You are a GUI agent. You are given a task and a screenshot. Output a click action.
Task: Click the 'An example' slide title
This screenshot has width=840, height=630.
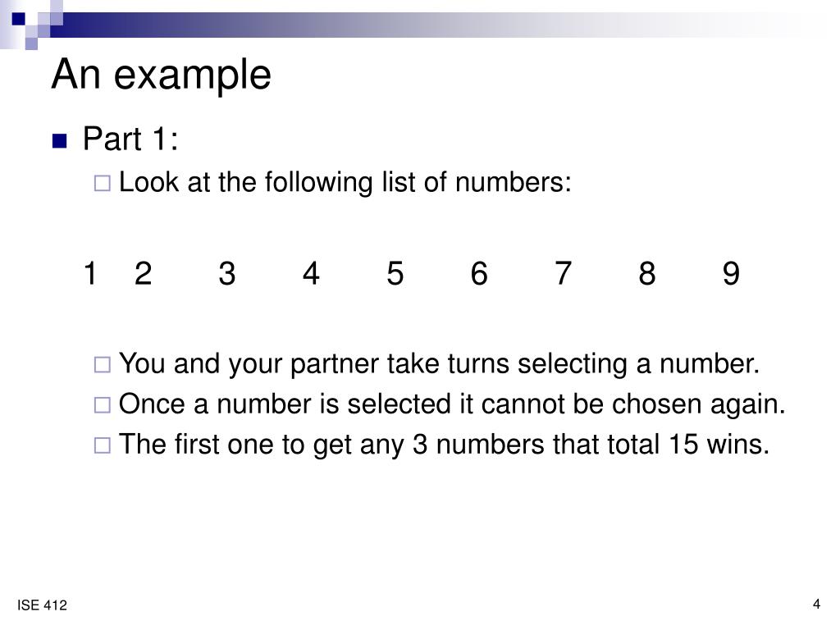162,75
